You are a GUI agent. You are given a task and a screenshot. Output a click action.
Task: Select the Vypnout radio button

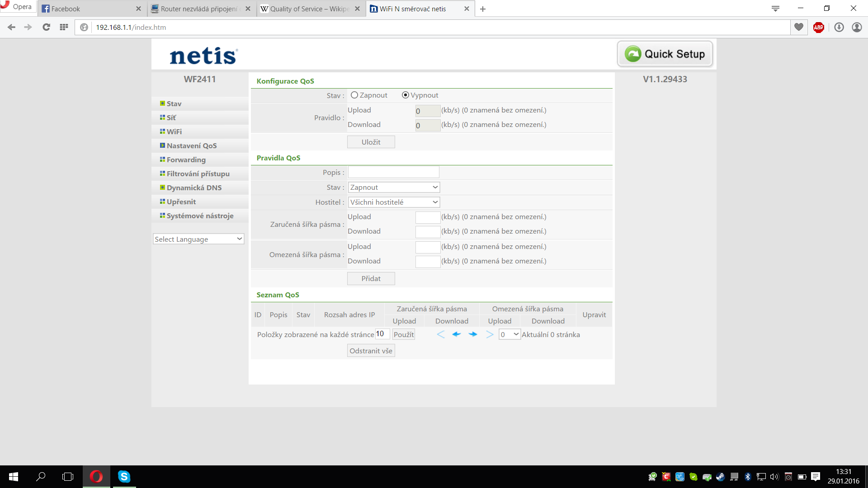point(406,95)
